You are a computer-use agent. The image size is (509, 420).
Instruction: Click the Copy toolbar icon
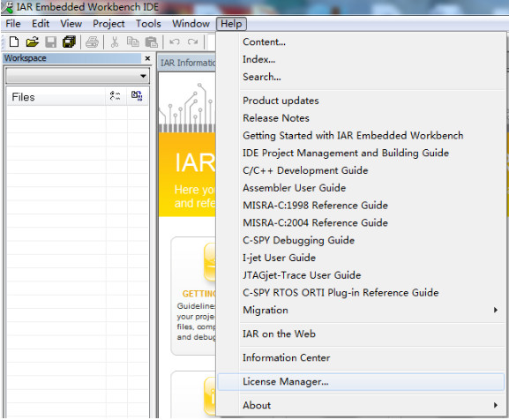(x=133, y=41)
